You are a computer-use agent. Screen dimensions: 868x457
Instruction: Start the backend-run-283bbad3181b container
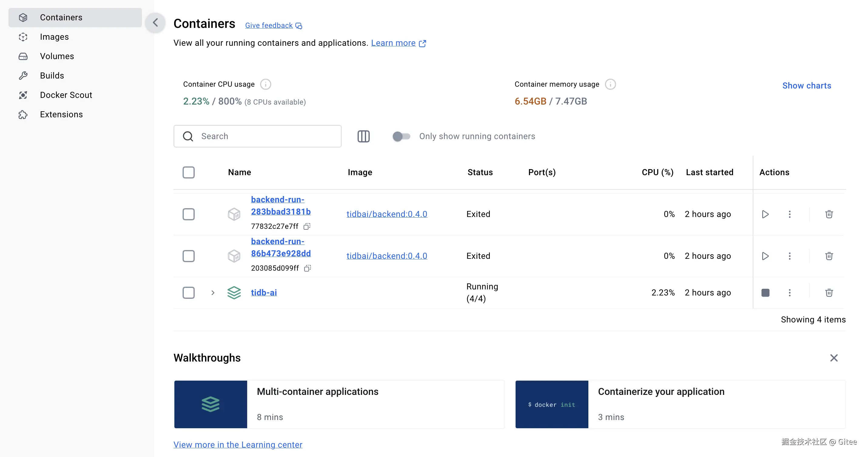pyautogui.click(x=765, y=214)
